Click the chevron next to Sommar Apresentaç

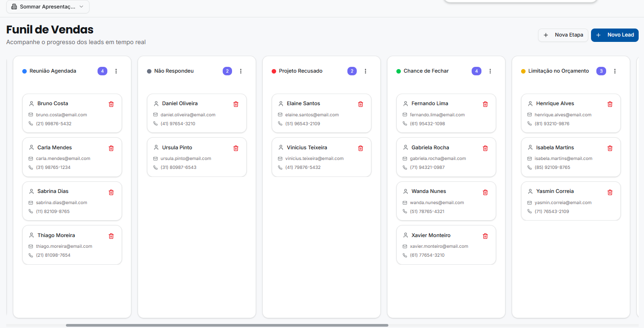81,7
